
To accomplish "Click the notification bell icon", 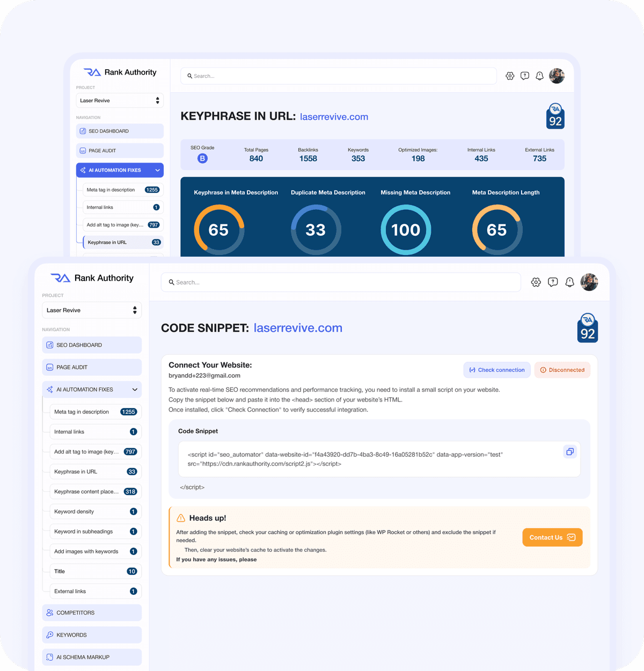I will (x=569, y=282).
